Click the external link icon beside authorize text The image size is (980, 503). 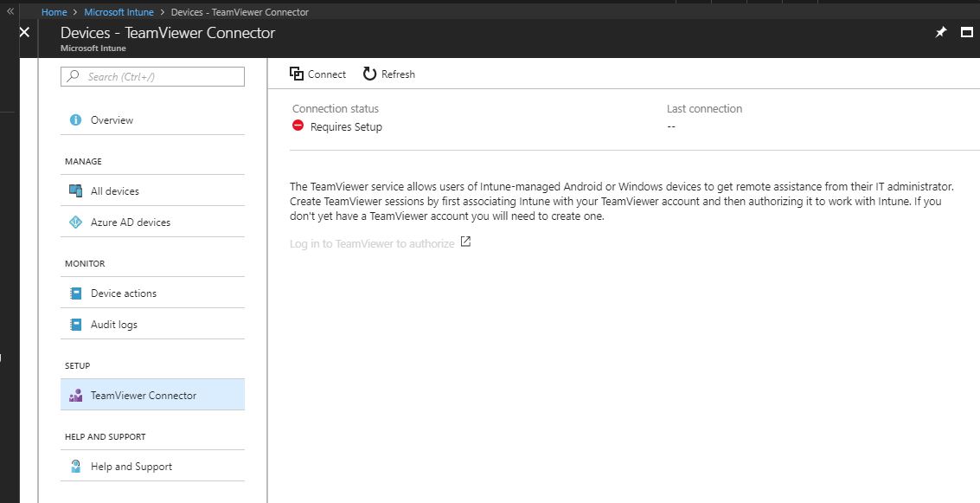pos(464,242)
